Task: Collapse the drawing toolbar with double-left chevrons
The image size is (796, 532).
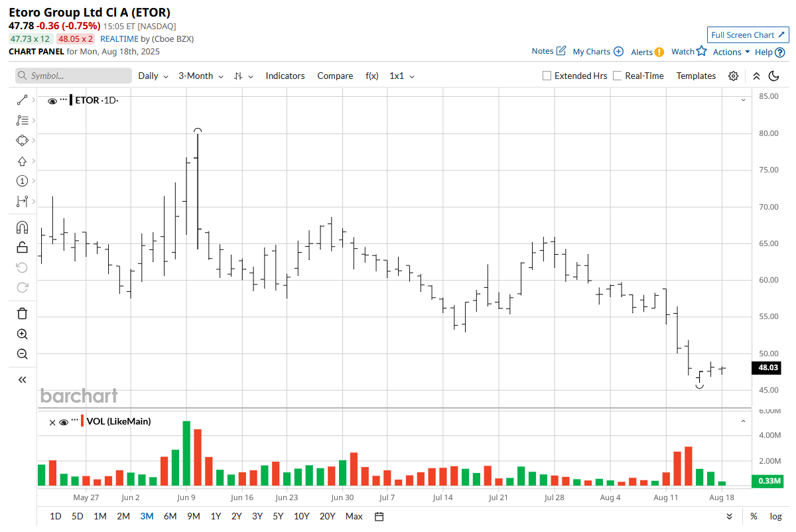Action: [22, 379]
